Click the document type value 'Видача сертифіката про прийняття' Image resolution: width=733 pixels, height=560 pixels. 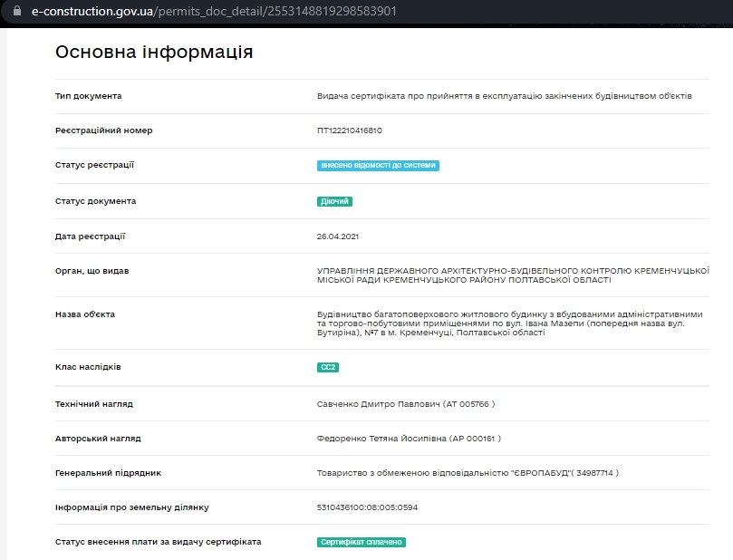505,96
